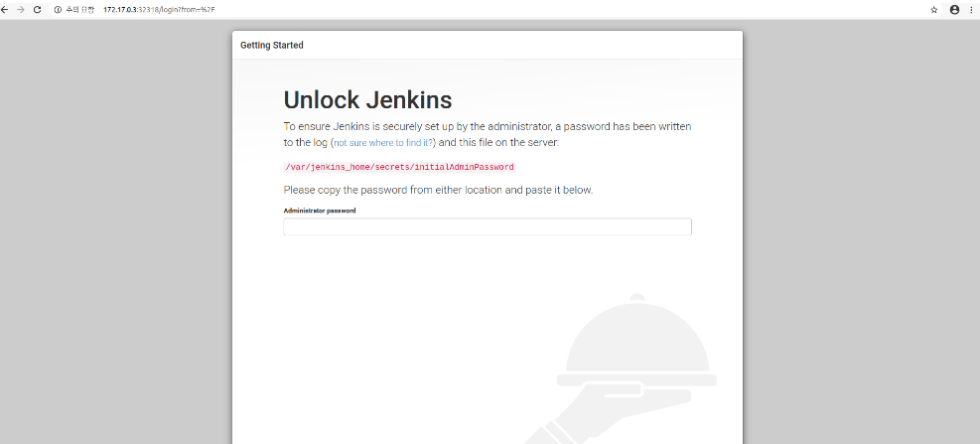Bookmark this page with star icon
The width and height of the screenshot is (980, 444).
click(933, 9)
